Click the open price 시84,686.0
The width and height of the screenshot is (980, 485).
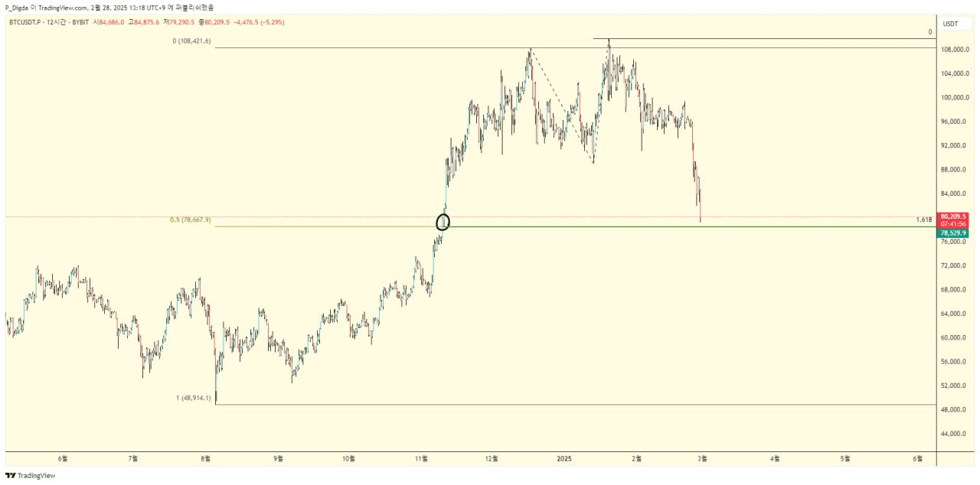tap(109, 22)
